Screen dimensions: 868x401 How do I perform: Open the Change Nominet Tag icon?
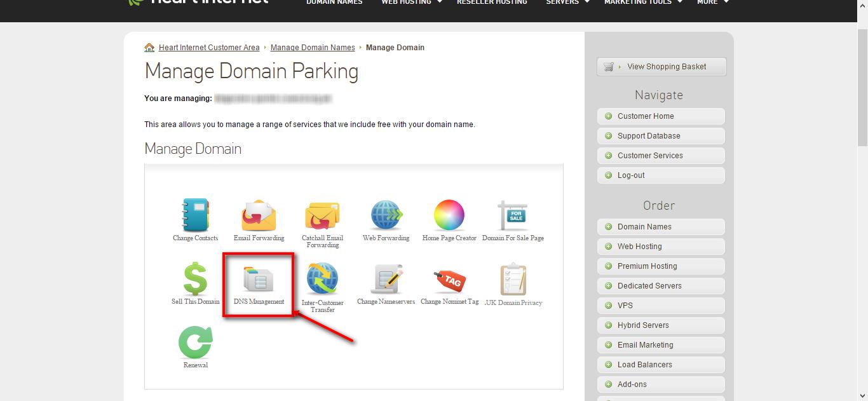tap(449, 280)
